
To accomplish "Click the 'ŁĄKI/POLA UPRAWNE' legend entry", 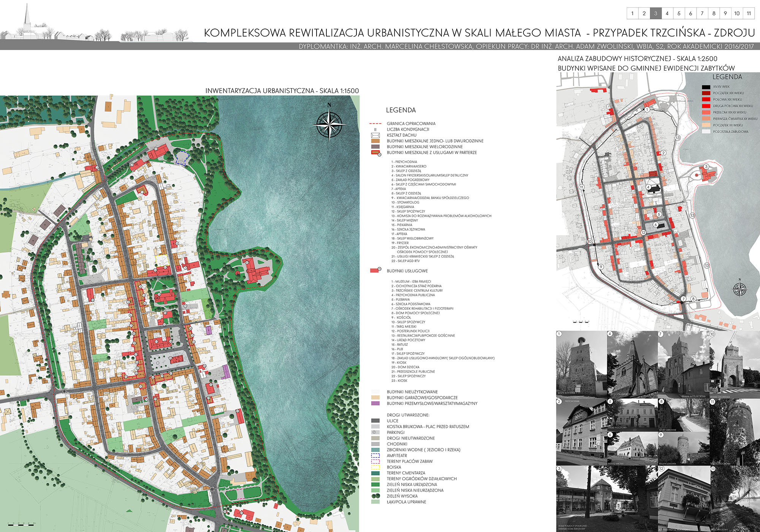I will coord(407,502).
